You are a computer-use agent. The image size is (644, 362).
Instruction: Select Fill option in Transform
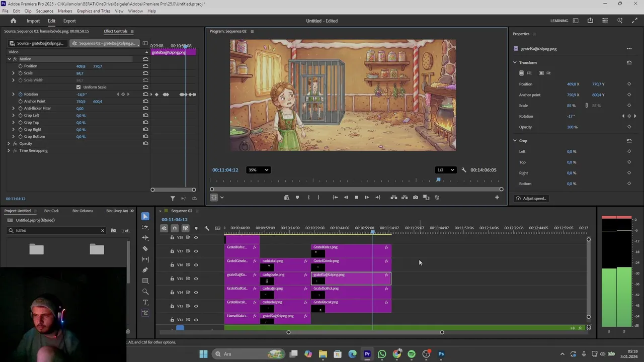[525, 73]
